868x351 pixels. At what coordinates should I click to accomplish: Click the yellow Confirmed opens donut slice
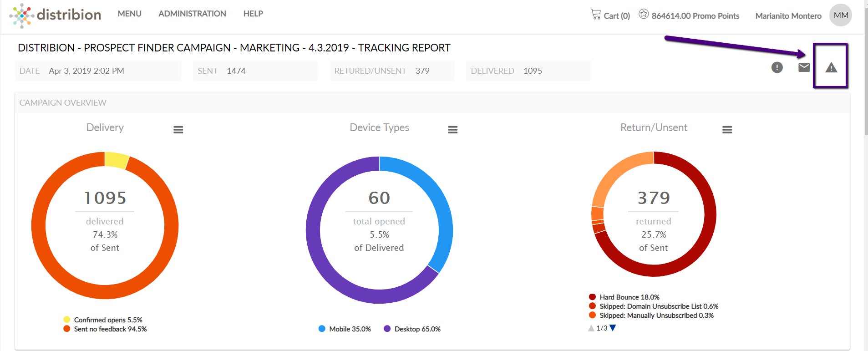coord(117,160)
